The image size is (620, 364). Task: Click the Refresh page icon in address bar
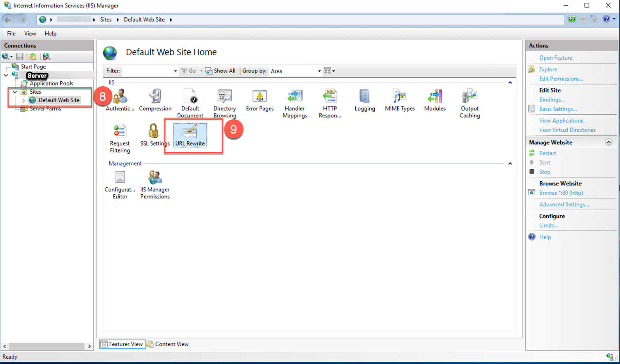572,19
